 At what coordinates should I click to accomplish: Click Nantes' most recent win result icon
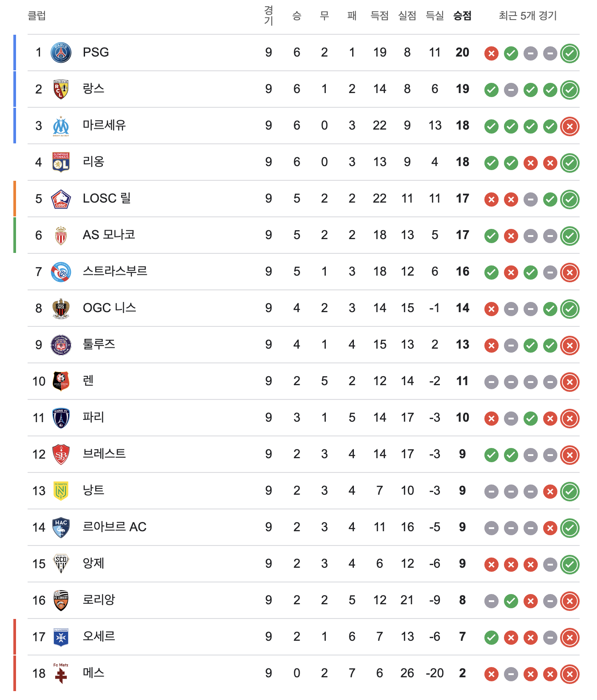pos(569,492)
